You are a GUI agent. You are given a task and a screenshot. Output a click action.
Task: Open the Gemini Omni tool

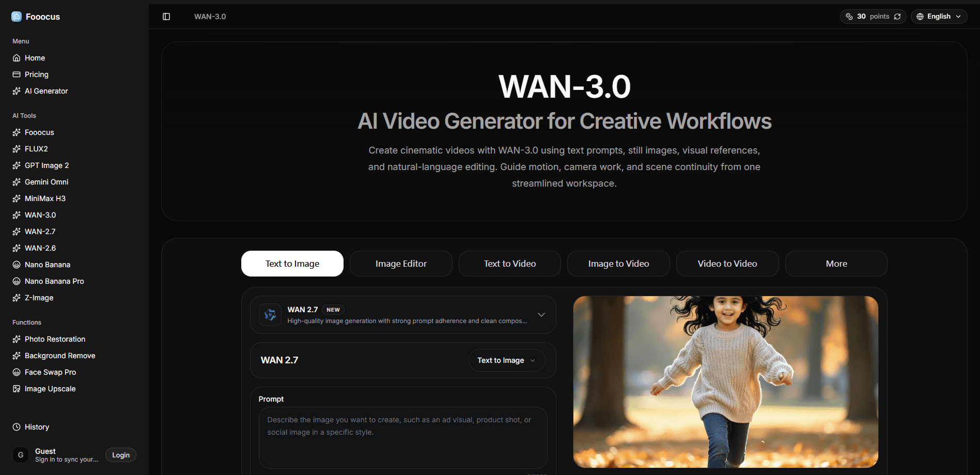[74, 182]
